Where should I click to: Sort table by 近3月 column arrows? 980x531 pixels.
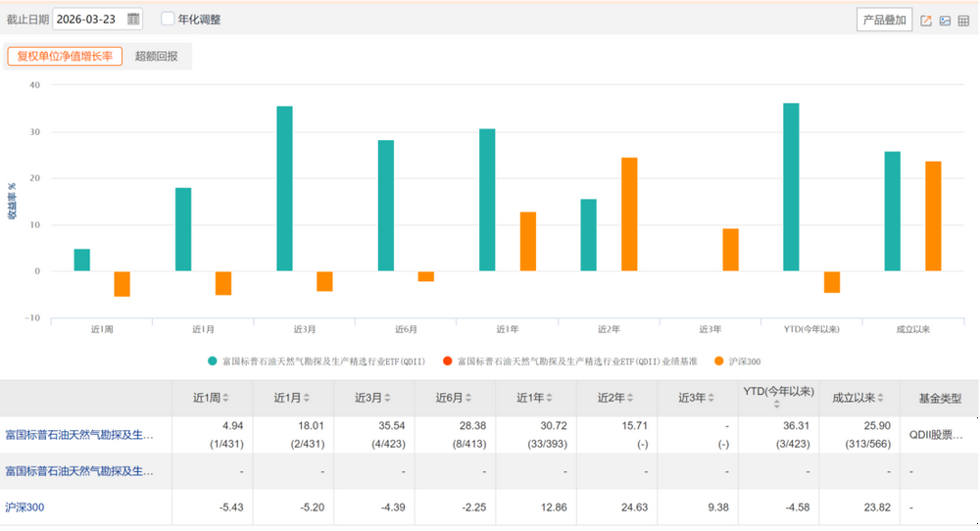[x=388, y=398]
